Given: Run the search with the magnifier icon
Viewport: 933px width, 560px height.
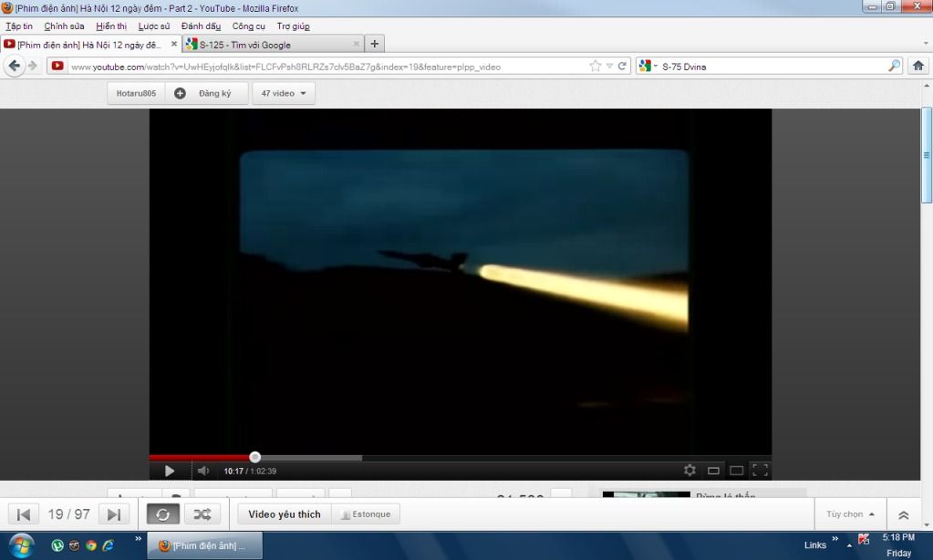Looking at the screenshot, I should (x=895, y=66).
